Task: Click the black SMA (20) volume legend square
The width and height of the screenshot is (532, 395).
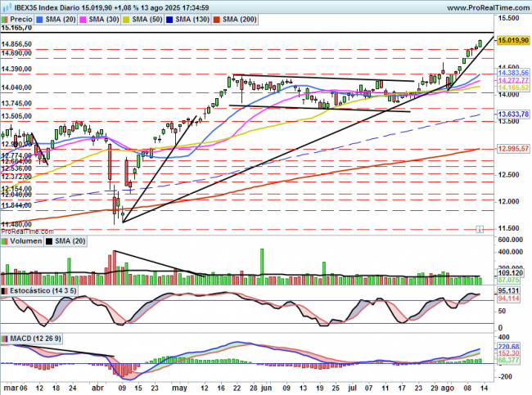Action: [x=47, y=242]
